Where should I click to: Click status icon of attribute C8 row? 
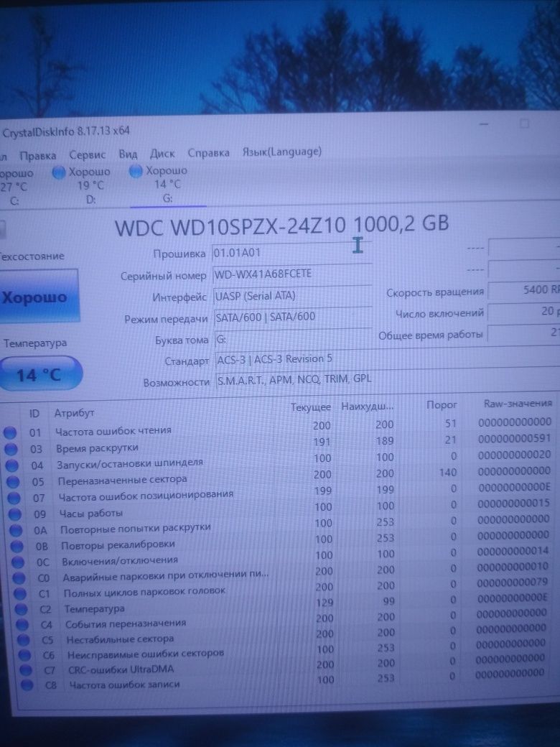coord(27,685)
